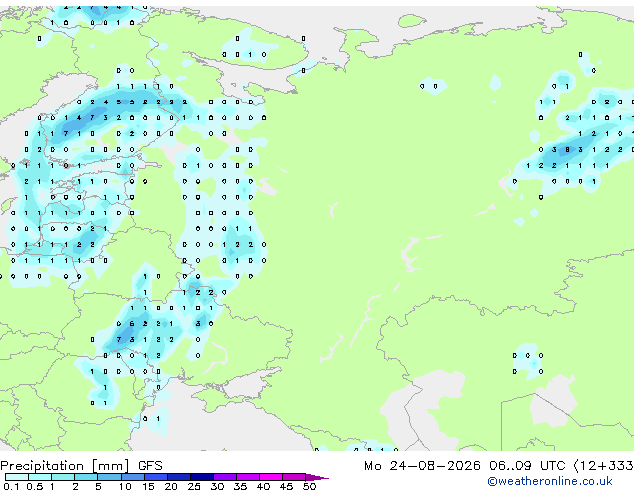Select the 30–35 mm purple legend swatch
This screenshot has height=490, width=634.
pos(224,477)
